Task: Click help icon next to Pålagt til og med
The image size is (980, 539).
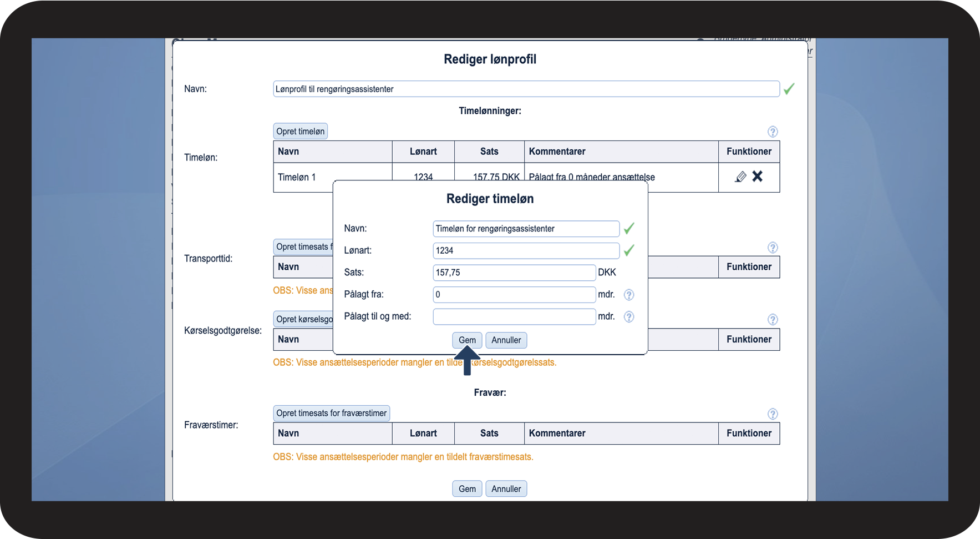Action: tap(628, 316)
